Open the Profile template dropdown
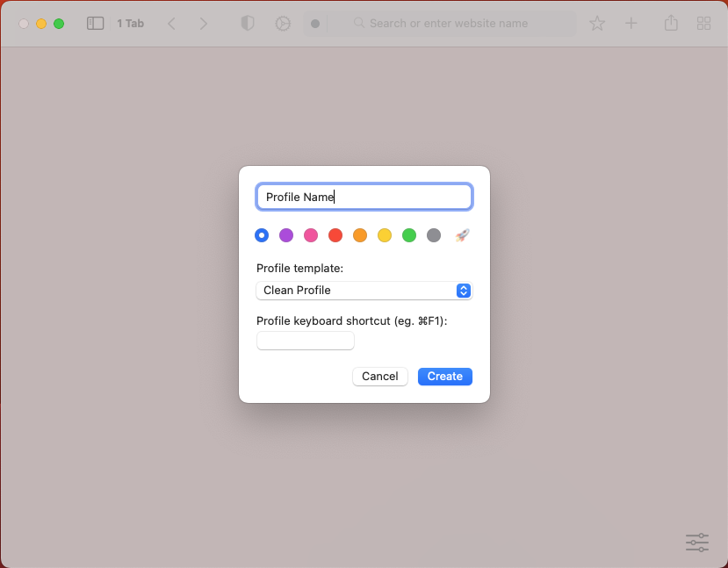Screen dimensions: 728x568 [x=364, y=291]
